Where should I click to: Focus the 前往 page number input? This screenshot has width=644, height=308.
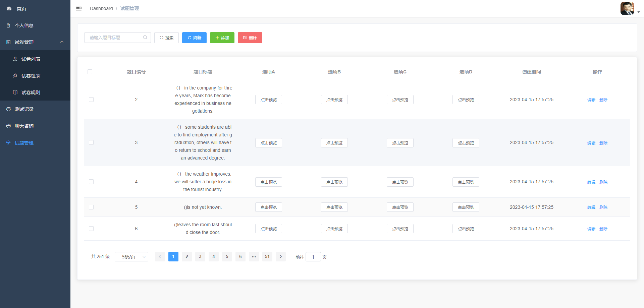coord(313,257)
